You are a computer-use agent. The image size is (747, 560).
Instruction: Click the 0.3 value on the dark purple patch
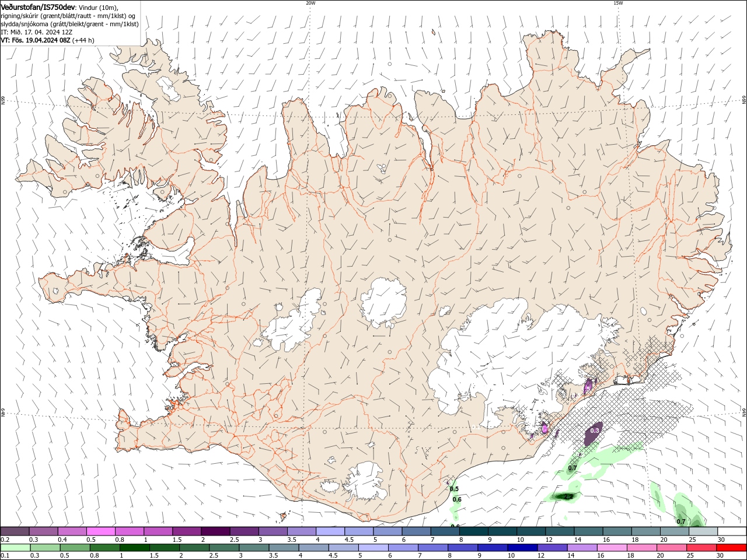595,430
